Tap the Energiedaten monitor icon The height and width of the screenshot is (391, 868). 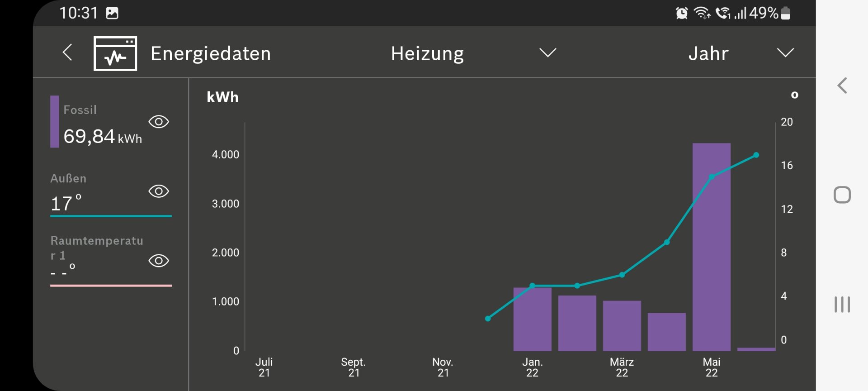[115, 53]
